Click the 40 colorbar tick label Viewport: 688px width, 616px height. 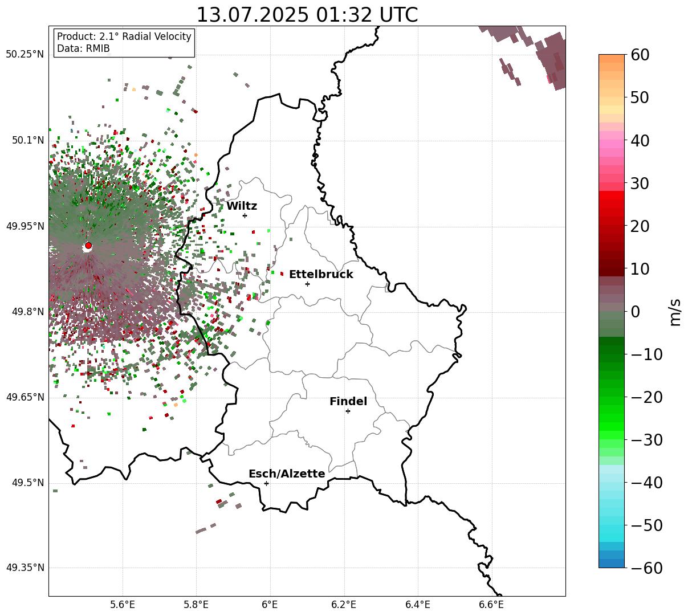pyautogui.click(x=639, y=140)
